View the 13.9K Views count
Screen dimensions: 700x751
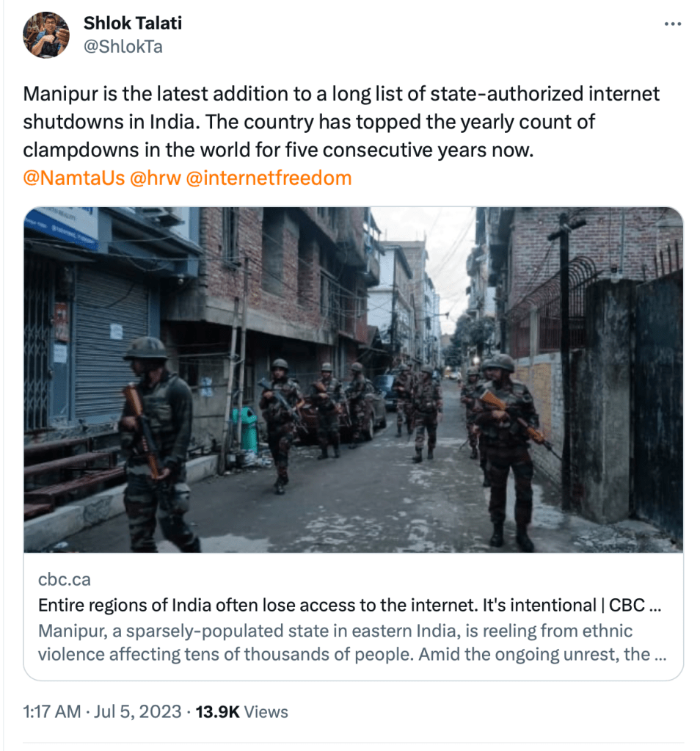(241, 711)
